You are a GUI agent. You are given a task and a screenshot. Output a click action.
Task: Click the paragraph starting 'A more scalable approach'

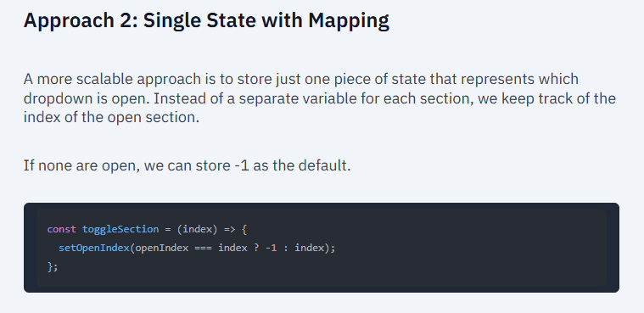[x=320, y=98]
